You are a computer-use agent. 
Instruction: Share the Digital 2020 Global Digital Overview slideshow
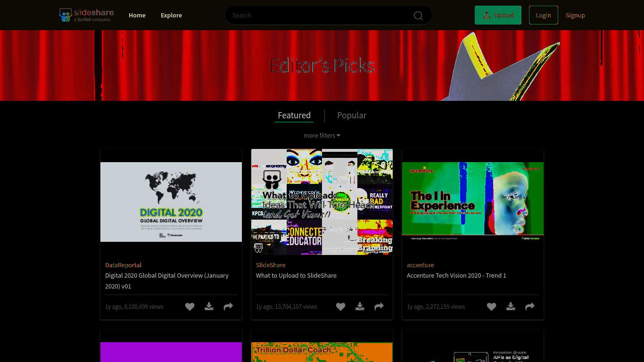[228, 307]
